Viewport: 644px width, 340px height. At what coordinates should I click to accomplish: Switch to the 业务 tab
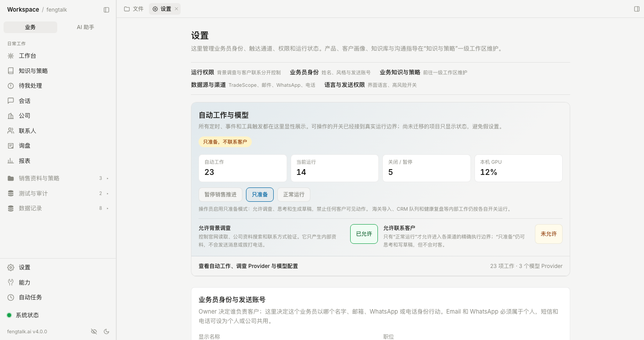point(30,27)
